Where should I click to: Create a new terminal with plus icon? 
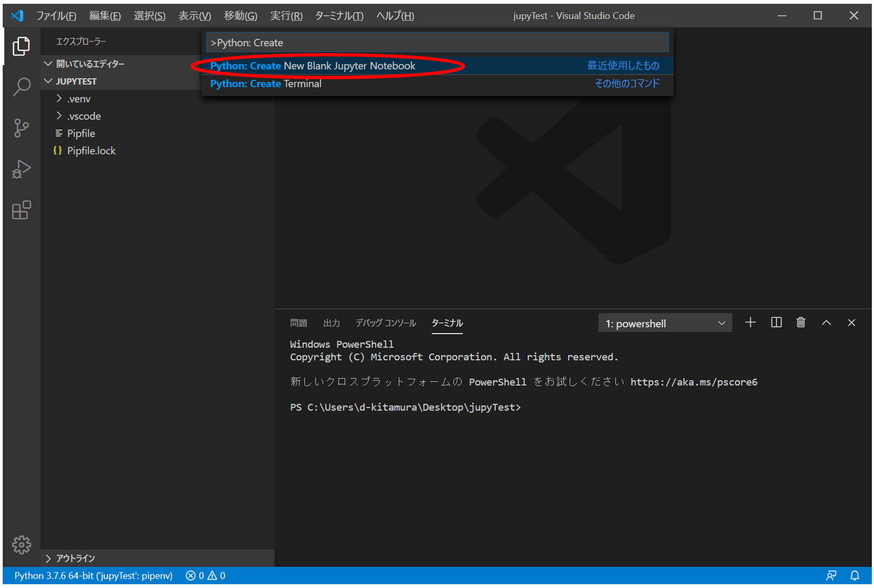coord(750,323)
